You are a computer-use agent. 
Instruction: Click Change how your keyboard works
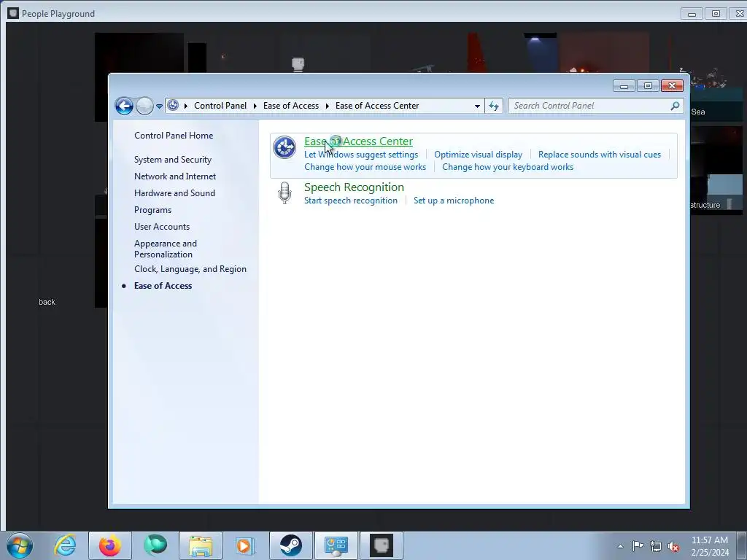pyautogui.click(x=508, y=167)
